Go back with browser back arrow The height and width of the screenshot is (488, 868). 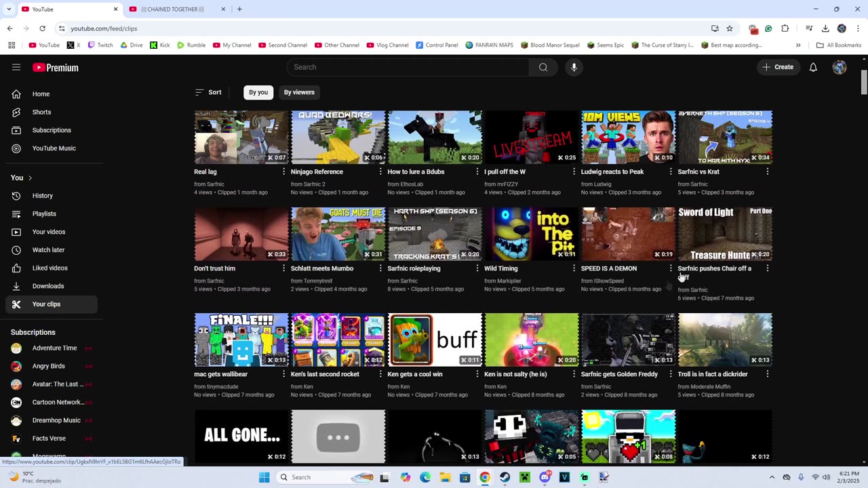pyautogui.click(x=9, y=28)
